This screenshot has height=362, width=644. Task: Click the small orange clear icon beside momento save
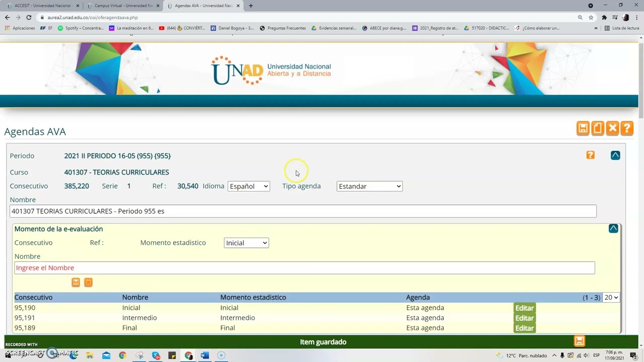pos(88,283)
